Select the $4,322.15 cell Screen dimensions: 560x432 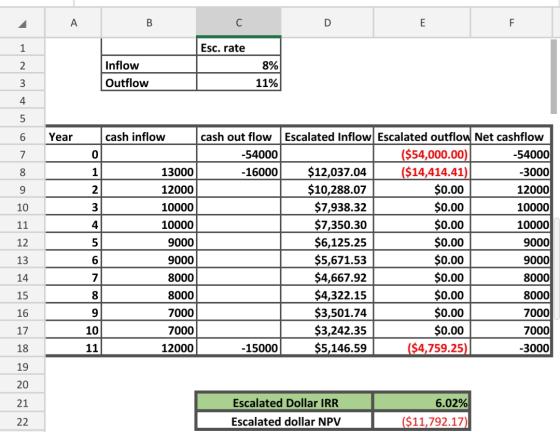tap(327, 295)
